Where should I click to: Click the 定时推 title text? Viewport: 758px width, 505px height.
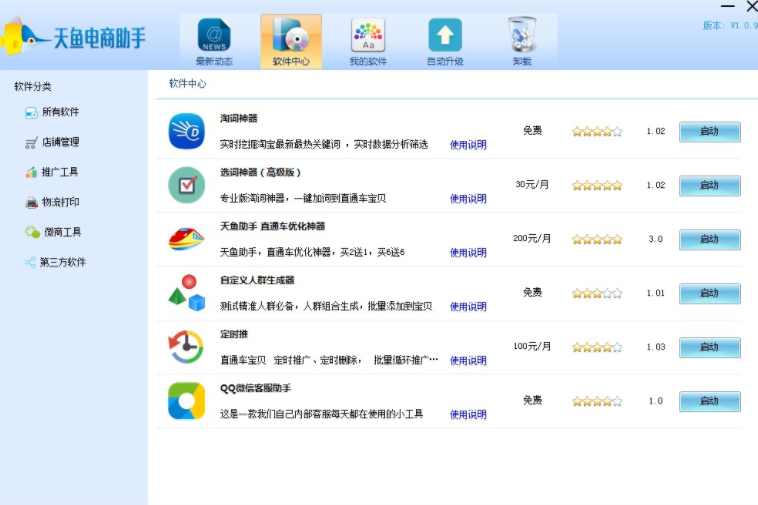coord(234,334)
